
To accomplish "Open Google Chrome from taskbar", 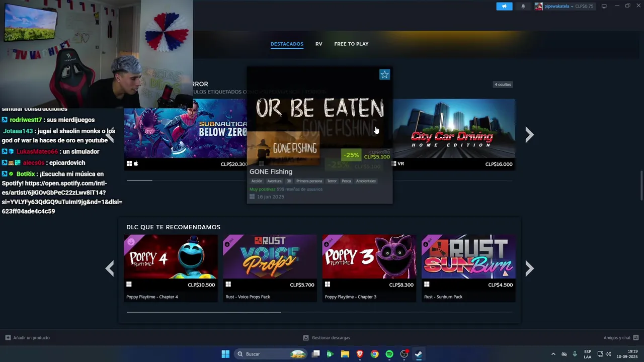I will coord(374,354).
